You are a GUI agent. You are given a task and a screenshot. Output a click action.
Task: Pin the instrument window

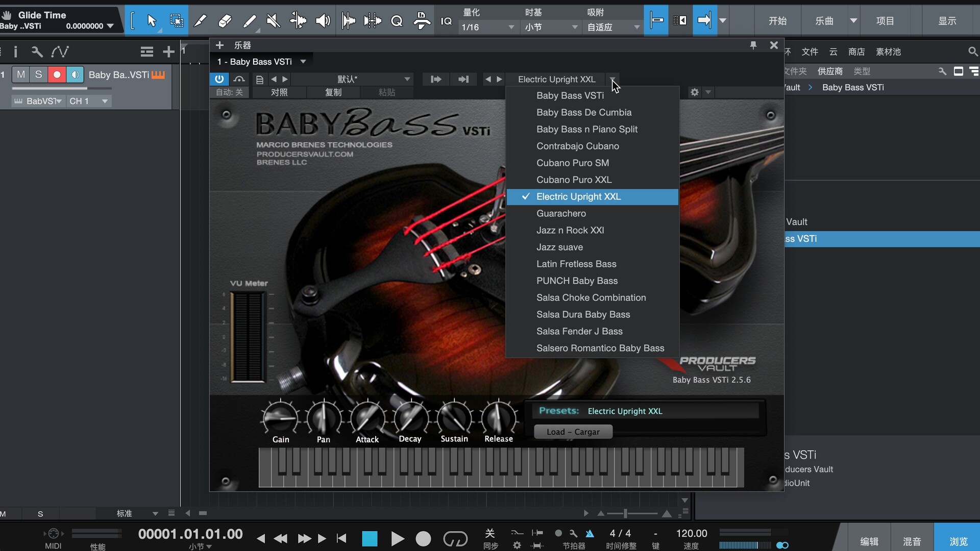pos(753,45)
